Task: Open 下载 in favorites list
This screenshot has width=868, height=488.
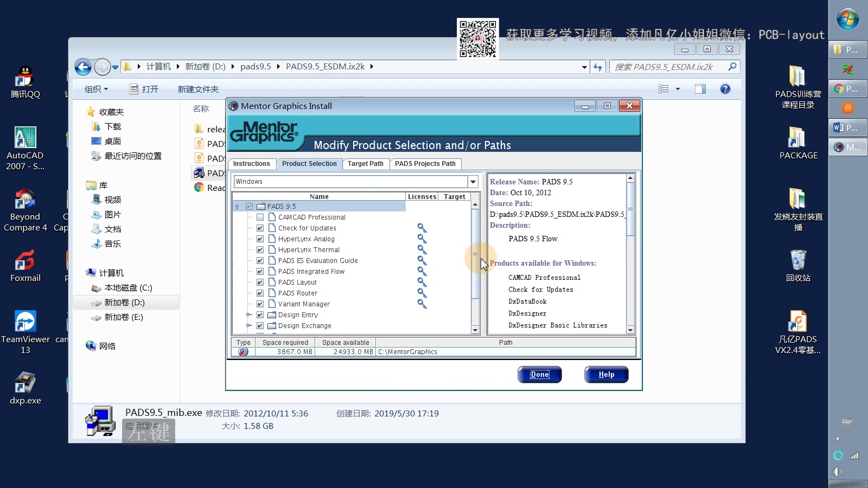Action: 113,126
